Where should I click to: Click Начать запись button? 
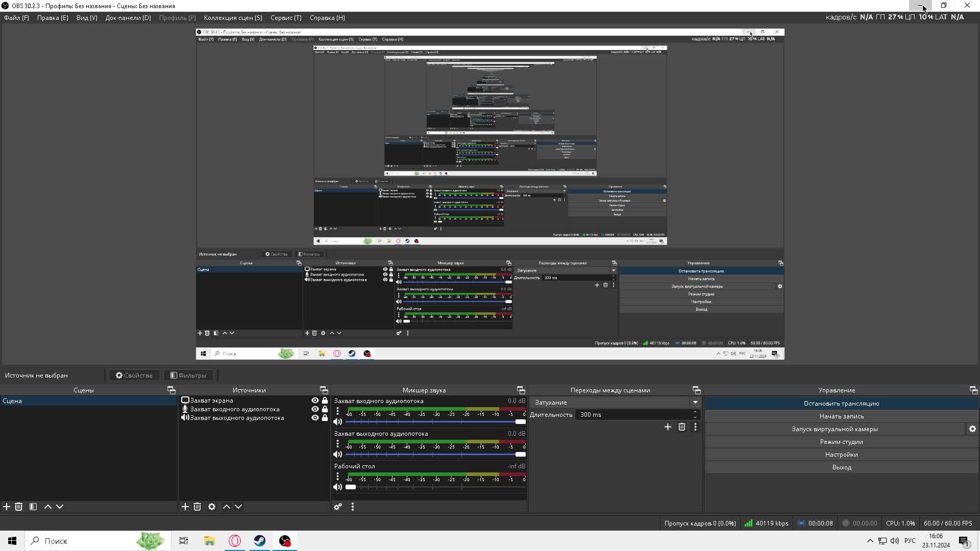841,416
